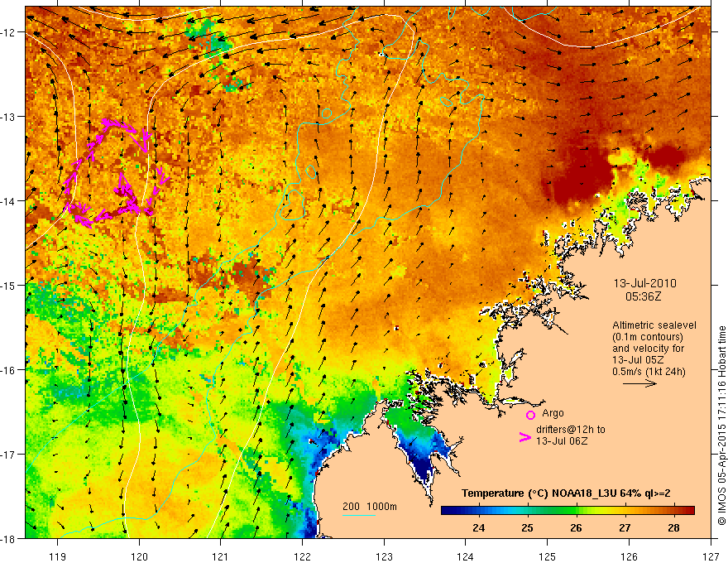Click the longitude axis label 119
Screen dimensions: 728x563
point(58,556)
